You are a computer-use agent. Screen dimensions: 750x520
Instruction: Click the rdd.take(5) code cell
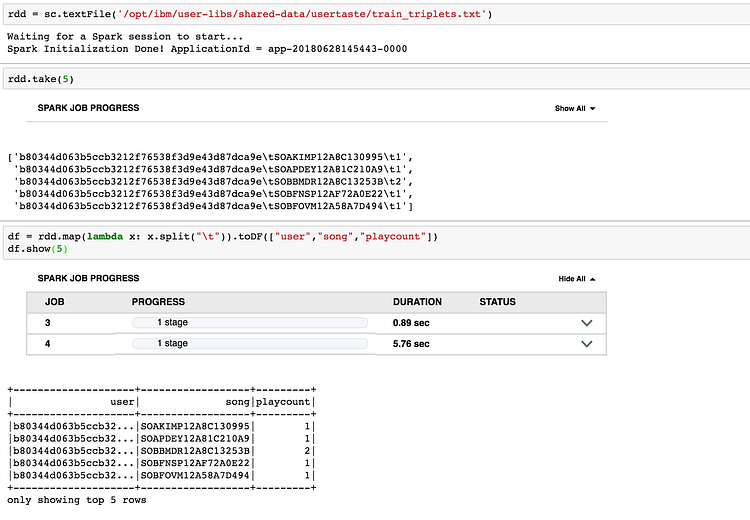coord(376,79)
